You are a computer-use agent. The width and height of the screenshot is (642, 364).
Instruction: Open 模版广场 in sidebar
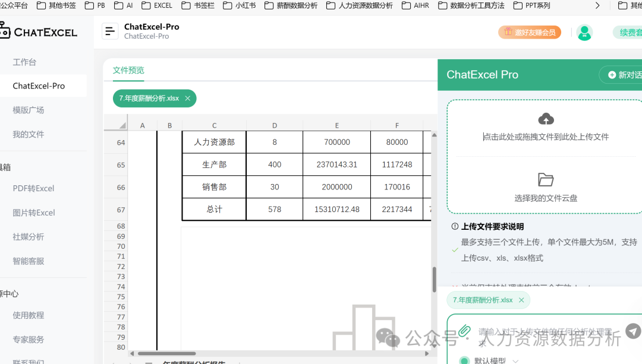click(29, 110)
